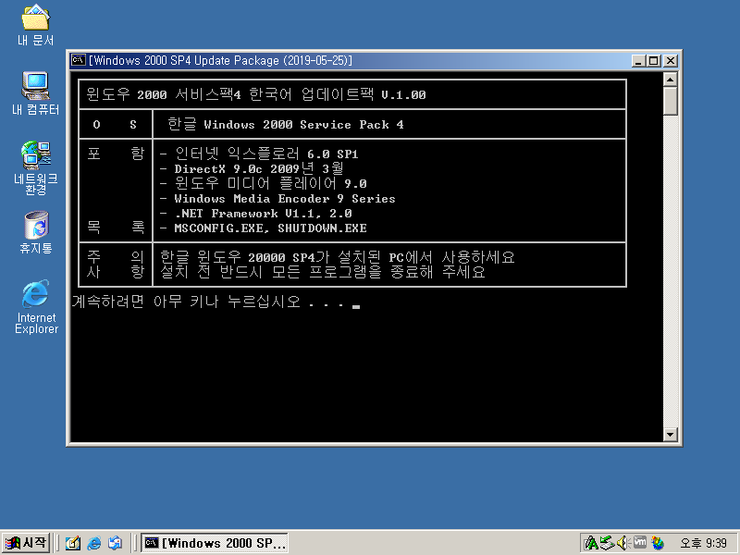Click the '.NET Framework V1.1, 2.0' line
The image size is (740, 555).
(x=256, y=213)
